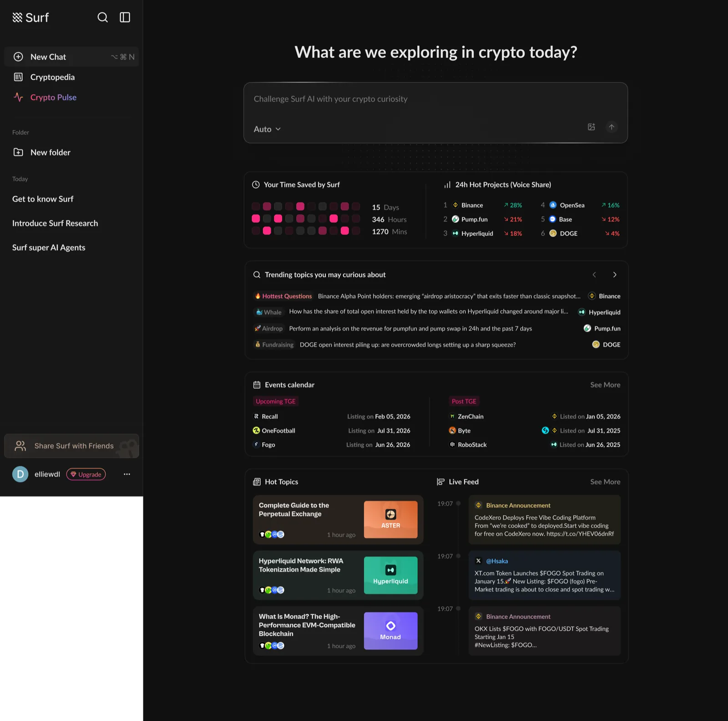This screenshot has width=728, height=721.
Task: Click the bar chart icon by Hot Projects
Action: point(447,185)
